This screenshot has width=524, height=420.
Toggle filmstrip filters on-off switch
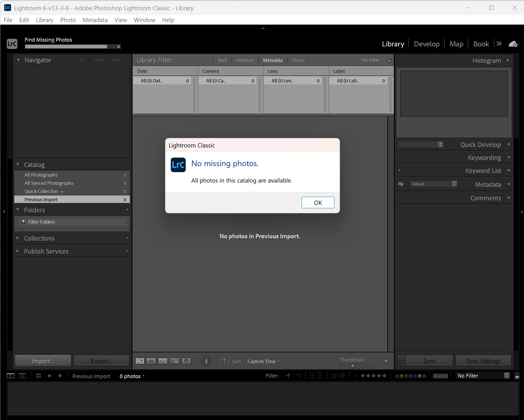[x=517, y=376]
